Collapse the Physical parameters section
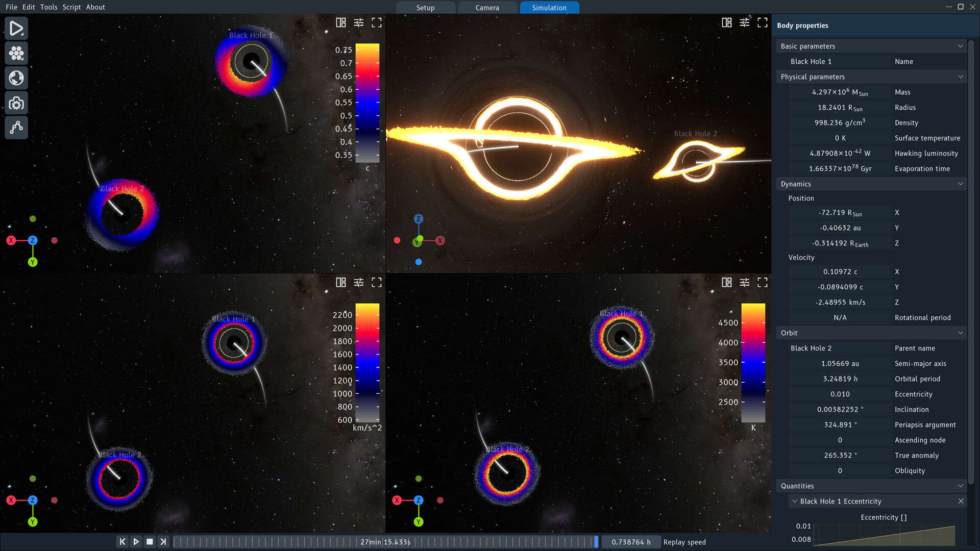Viewport: 980px width, 551px height. click(961, 77)
